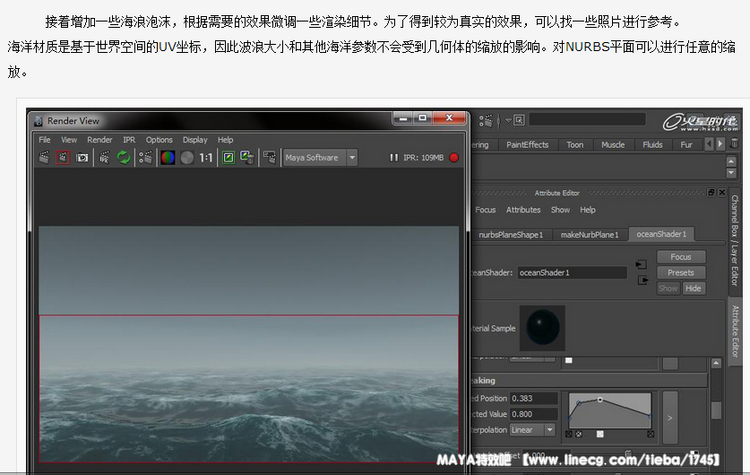Remove kept image from Render View
This screenshot has height=475, width=750.
[x=247, y=157]
